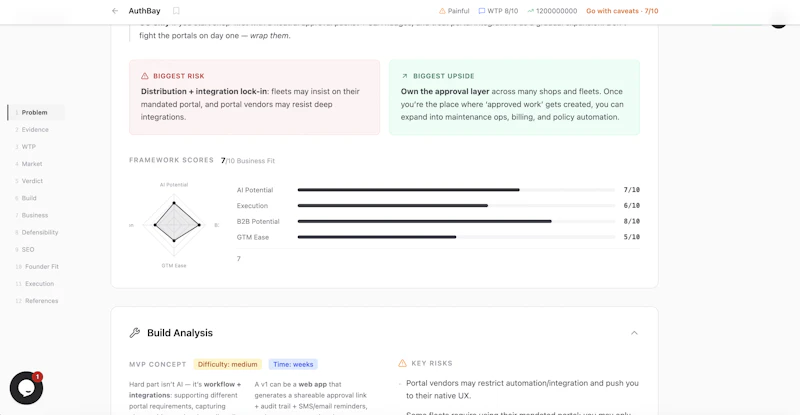Click the Biggest Risk card
This screenshot has height=415, width=800.
click(x=255, y=97)
